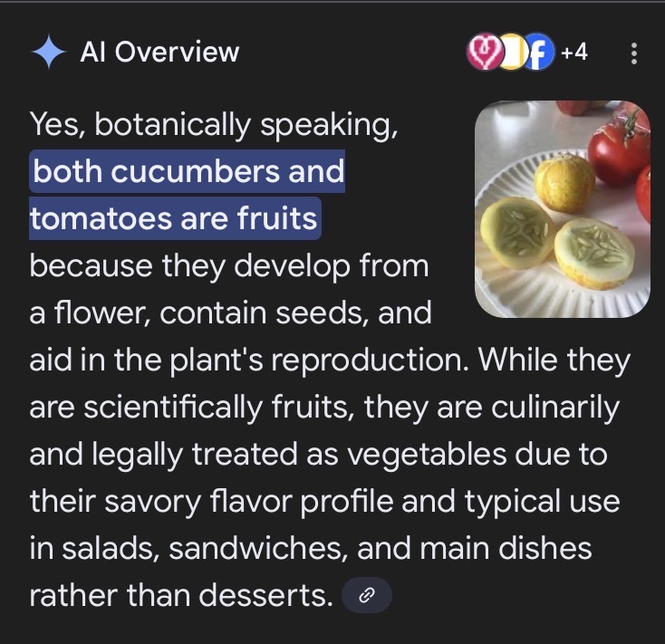
Task: Click the text 'Yes, botanically speaking,'
Action: 214,124
